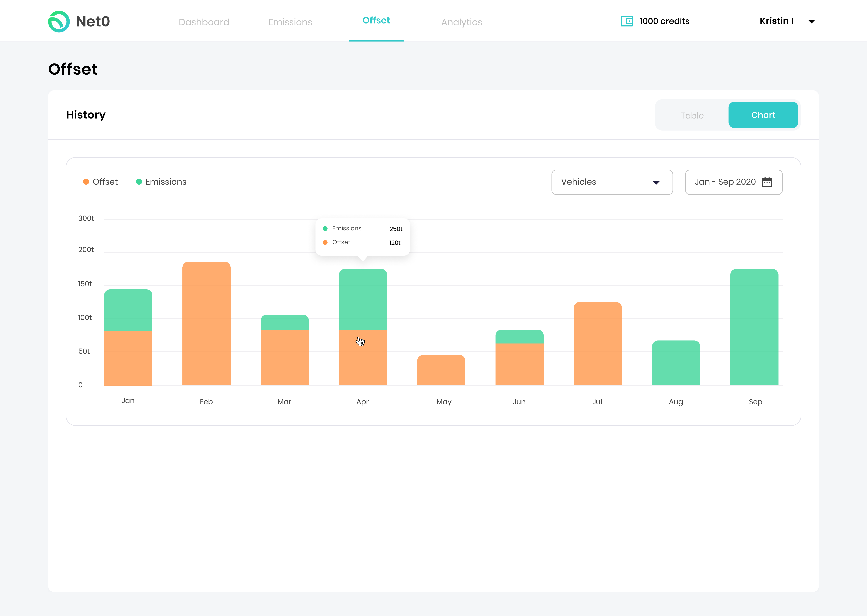
Task: Click the orange February offset bar
Action: [206, 323]
